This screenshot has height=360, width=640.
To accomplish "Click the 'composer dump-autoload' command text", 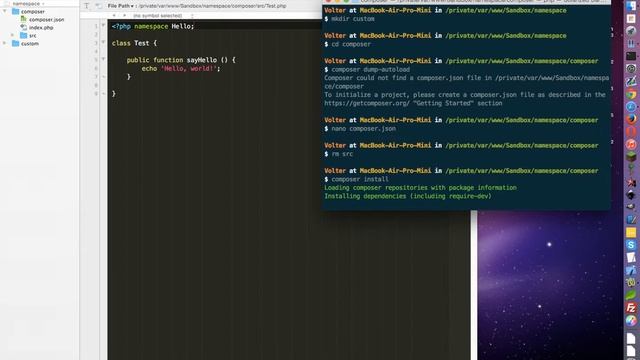I will [x=370, y=69].
